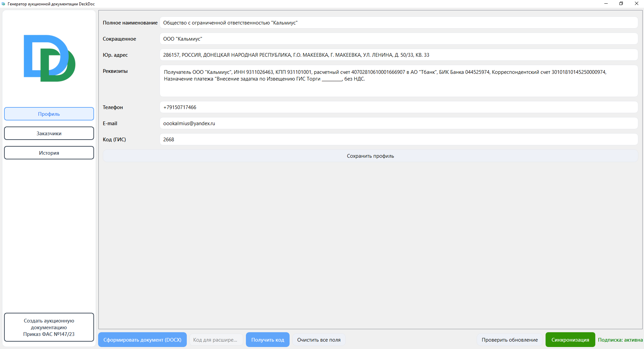The image size is (644, 349).
Task: Click Проверить обновление
Action: click(509, 340)
